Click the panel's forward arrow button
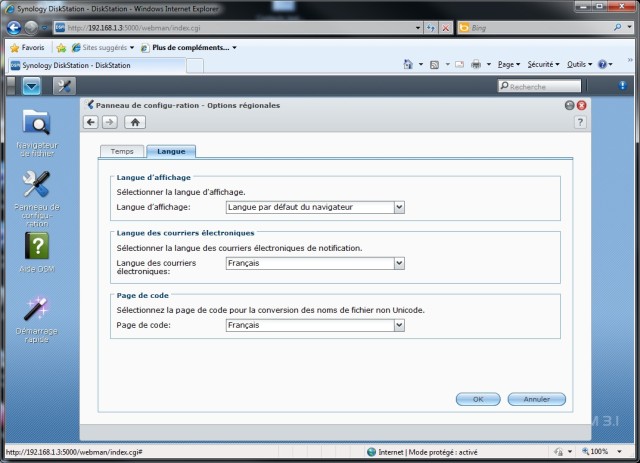This screenshot has height=463, width=640. tap(110, 122)
